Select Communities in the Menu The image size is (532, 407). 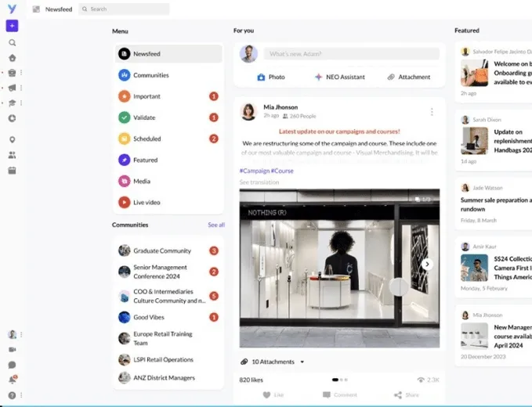(168, 75)
